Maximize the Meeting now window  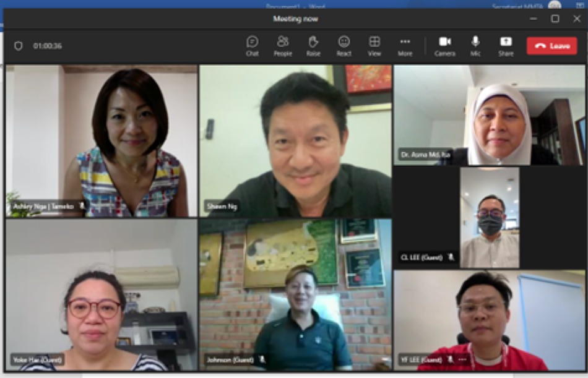coord(555,19)
